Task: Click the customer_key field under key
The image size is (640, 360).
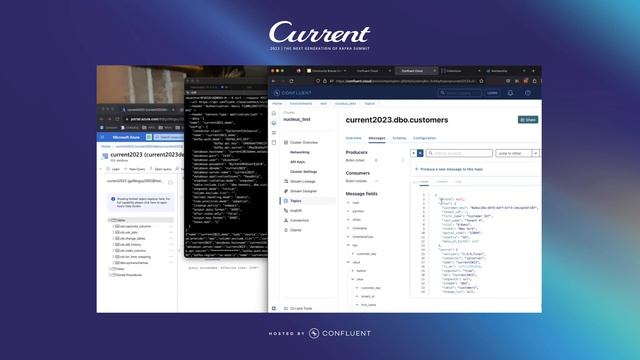Action: (x=366, y=254)
